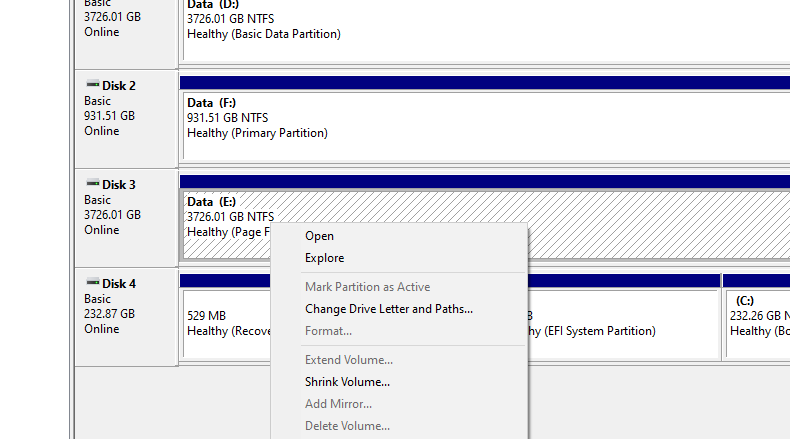The width and height of the screenshot is (790, 439).
Task: Click the Disk 2 label panel
Action: tap(126, 119)
